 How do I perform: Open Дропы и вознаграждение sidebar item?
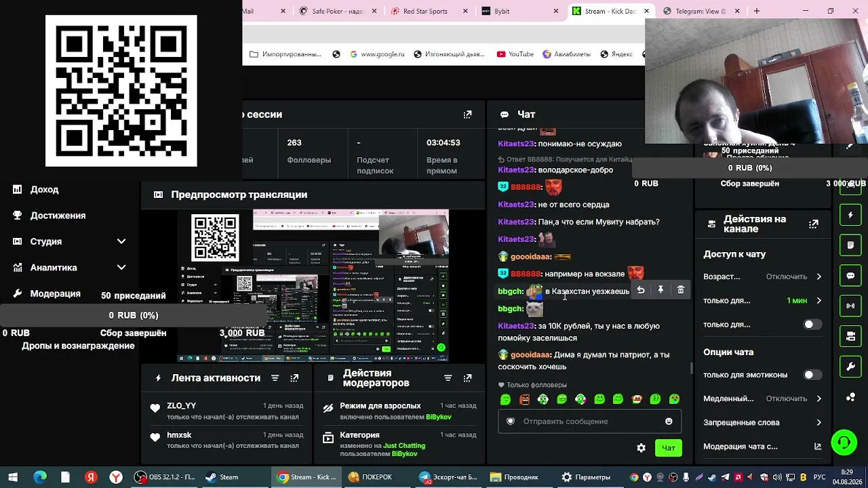pos(78,346)
